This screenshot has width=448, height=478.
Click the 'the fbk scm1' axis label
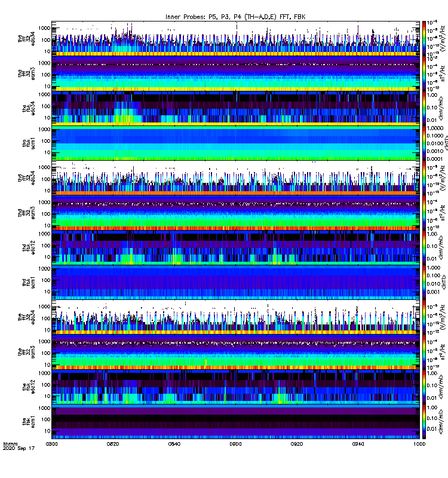(x=29, y=422)
